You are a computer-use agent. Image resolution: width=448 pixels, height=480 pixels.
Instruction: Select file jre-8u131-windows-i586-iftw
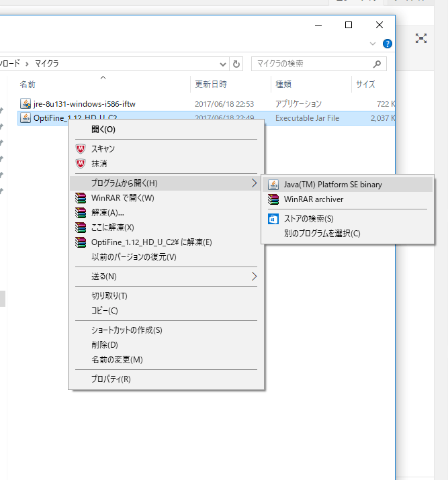pos(85,104)
